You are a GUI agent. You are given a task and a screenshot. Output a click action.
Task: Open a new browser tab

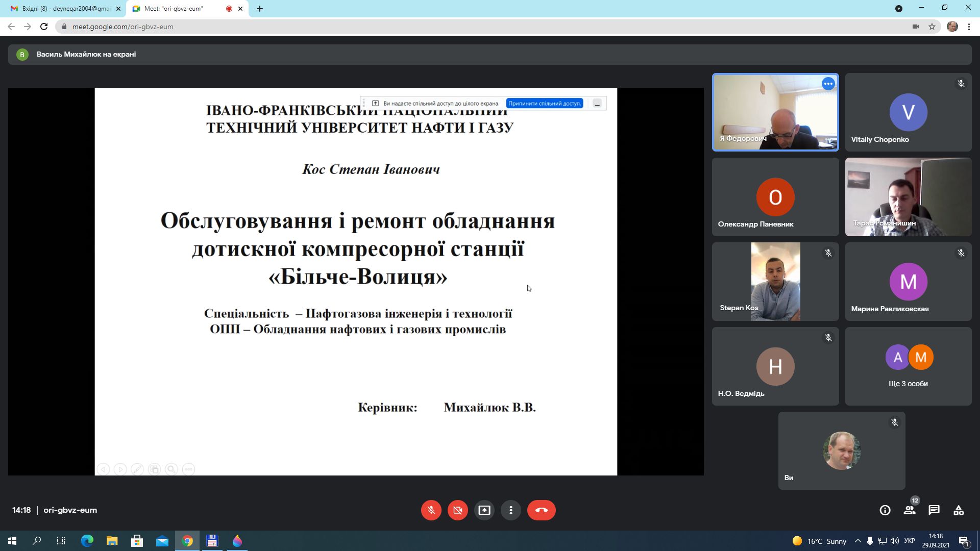259,9
